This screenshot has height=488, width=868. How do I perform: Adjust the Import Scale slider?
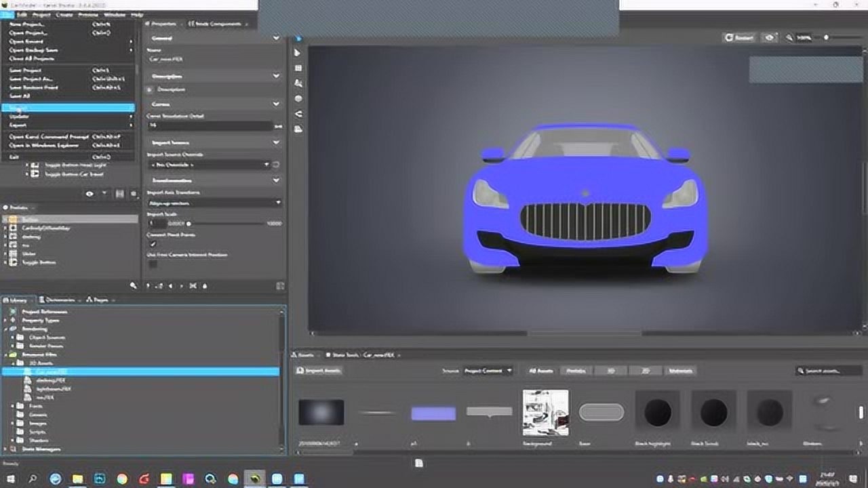(x=189, y=224)
